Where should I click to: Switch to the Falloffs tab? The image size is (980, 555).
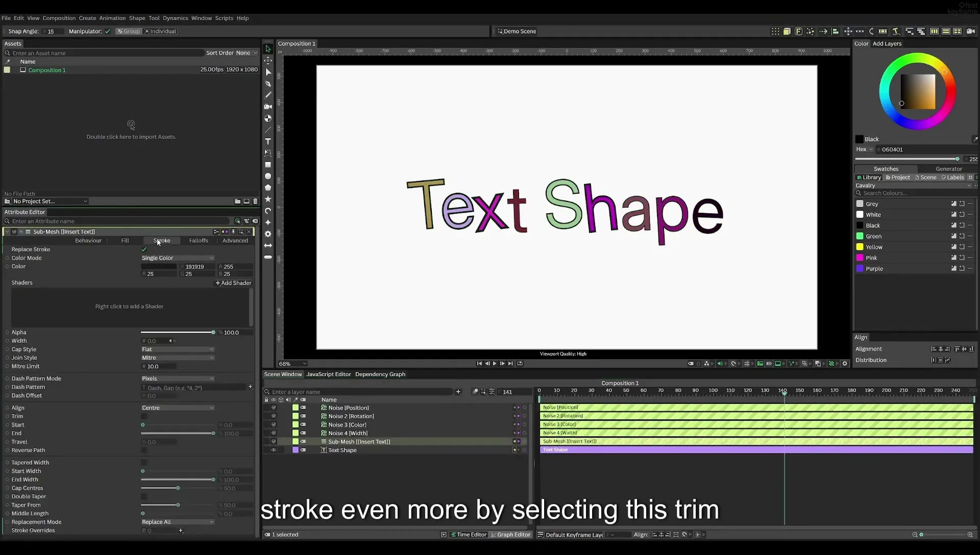point(199,241)
